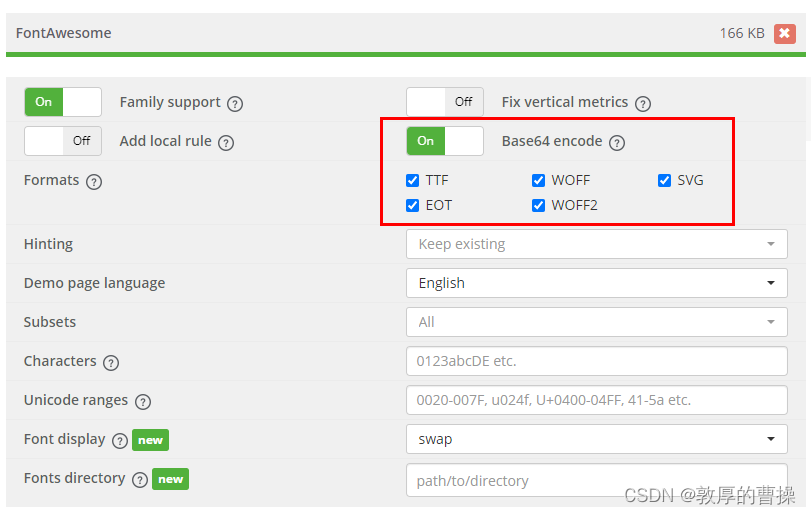This screenshot has width=811, height=514.
Task: Focus the Characters input field
Action: click(x=597, y=361)
